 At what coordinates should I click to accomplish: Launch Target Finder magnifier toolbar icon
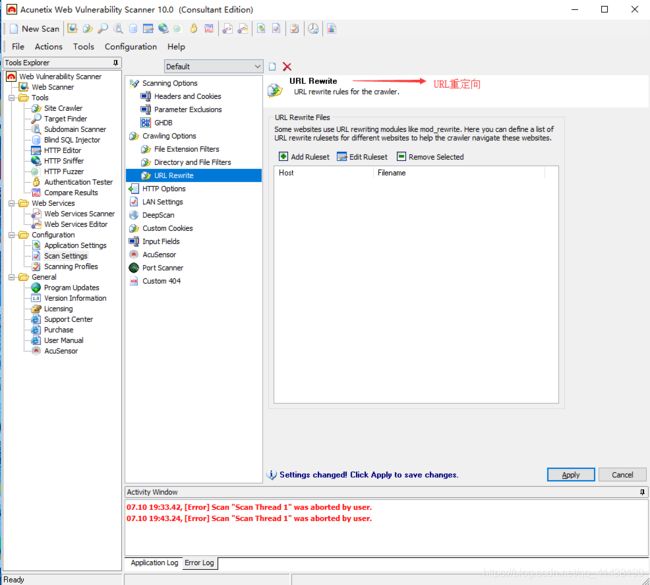pos(103,29)
